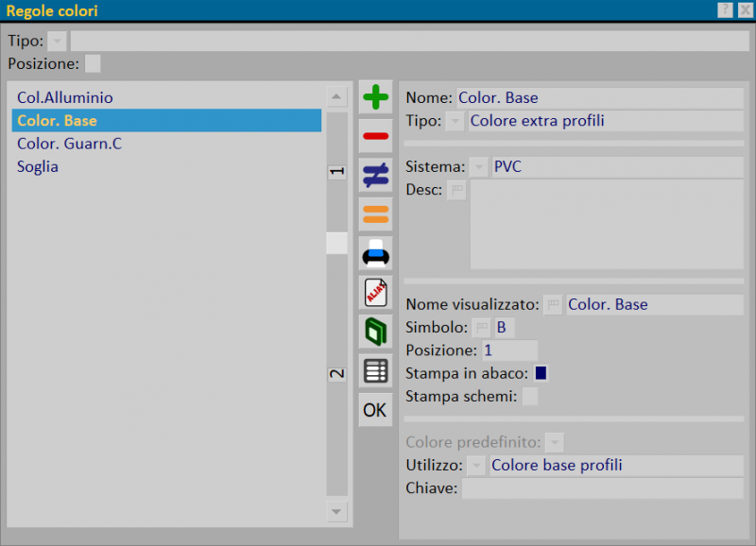Click the top Tipo filter text field
The image size is (756, 546).
point(409,41)
